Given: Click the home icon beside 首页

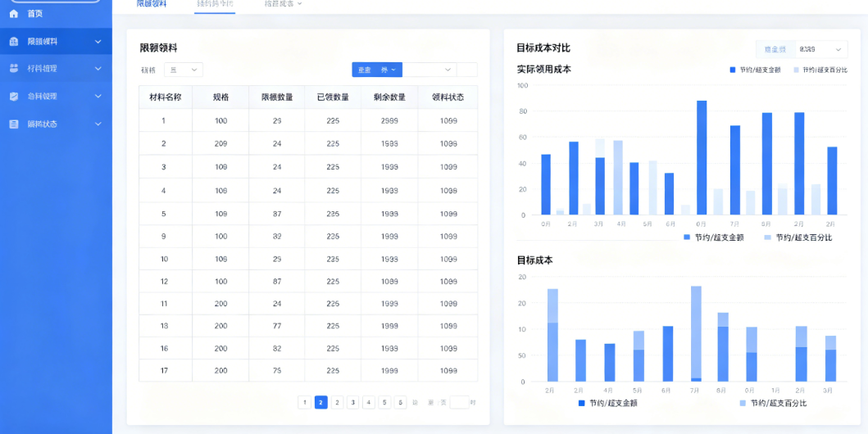Looking at the screenshot, I should (14, 13).
